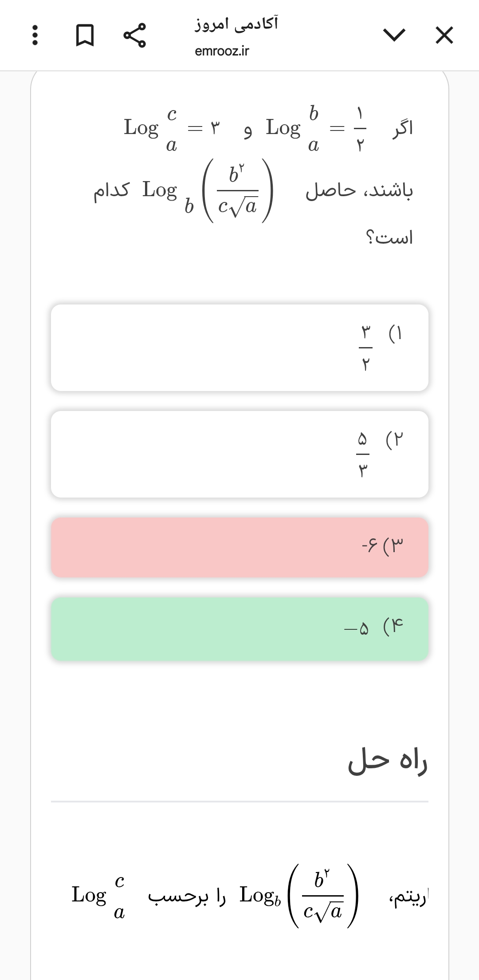Viewport: 479px width, 980px height.
Task: Select answer option ۱ with fraction ۳/۲
Action: 239,348
